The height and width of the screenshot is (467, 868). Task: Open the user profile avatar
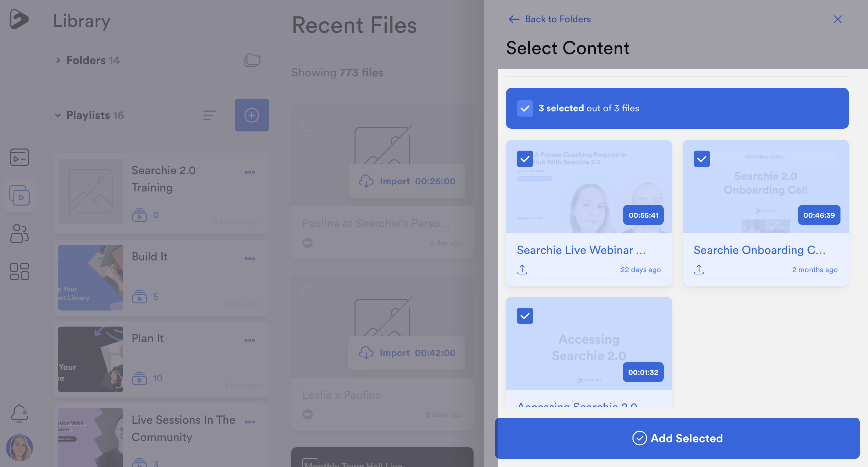coord(19,448)
